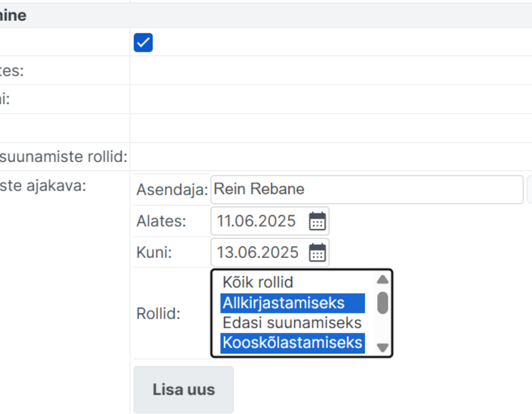Viewport: 532px width, 414px height.
Task: Click the roles list scroll-down arrow
Action: click(382, 348)
